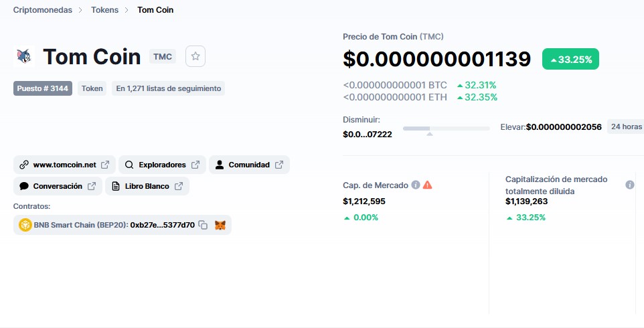Navigate to Tokens breadcrumb
644x328 pixels.
[104, 10]
